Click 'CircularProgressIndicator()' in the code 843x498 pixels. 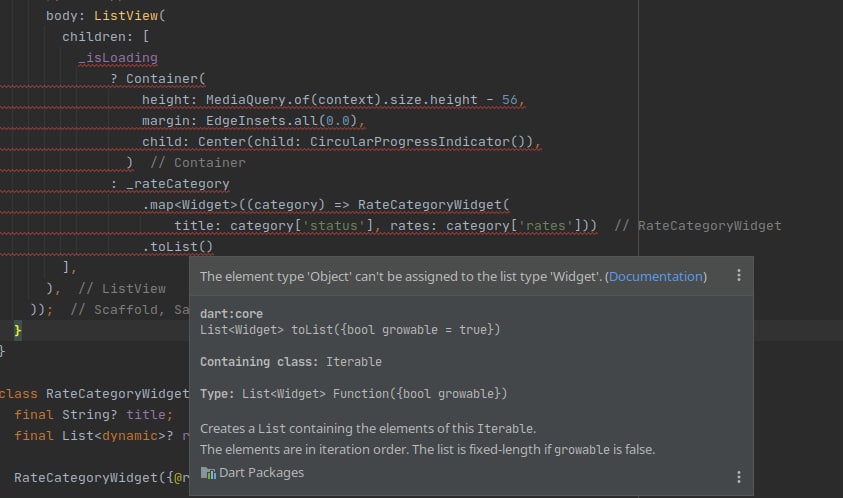coord(421,141)
